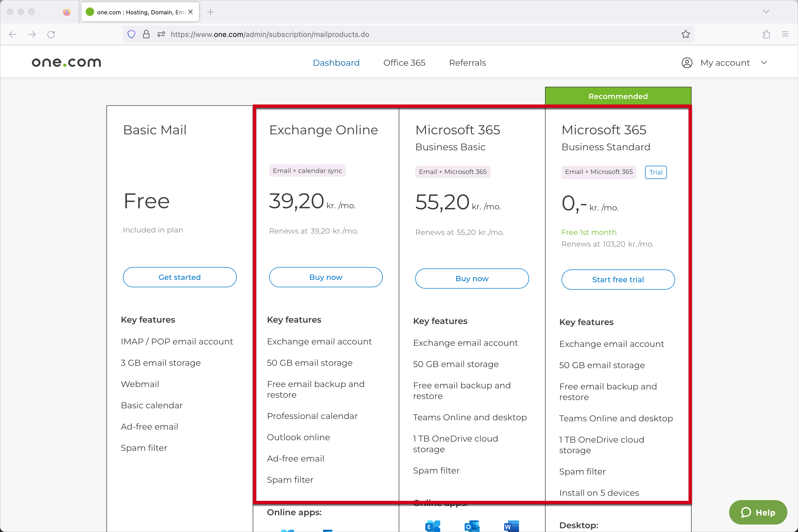
Task: Open the Firefox hamburger application menu
Action: click(x=785, y=34)
